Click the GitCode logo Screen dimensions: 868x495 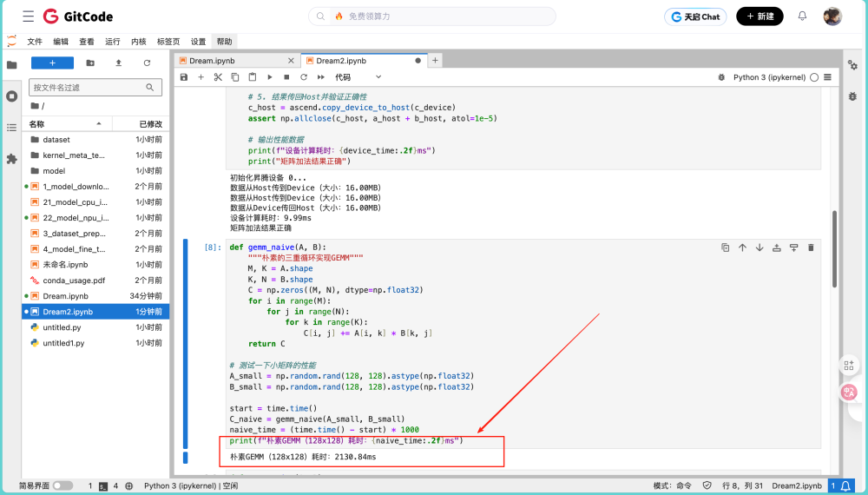(x=78, y=16)
